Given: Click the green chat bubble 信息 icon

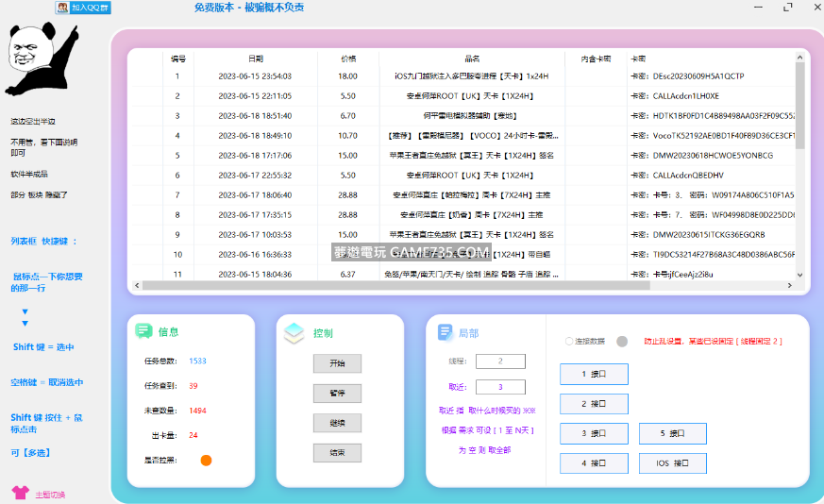Looking at the screenshot, I should [x=143, y=331].
